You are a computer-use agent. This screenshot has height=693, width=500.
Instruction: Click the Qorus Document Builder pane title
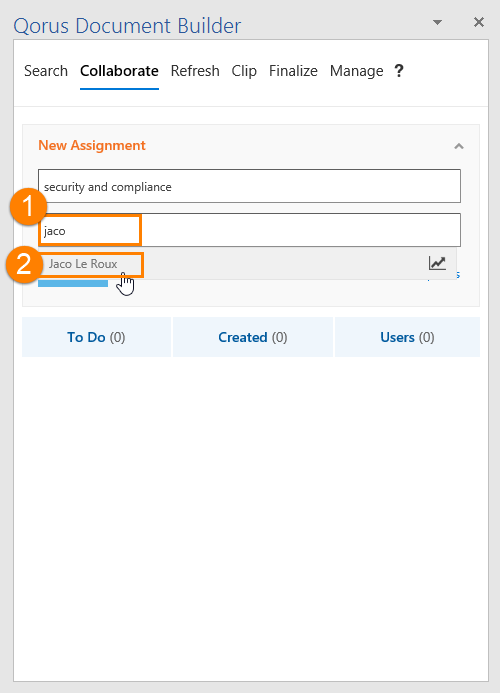point(127,26)
